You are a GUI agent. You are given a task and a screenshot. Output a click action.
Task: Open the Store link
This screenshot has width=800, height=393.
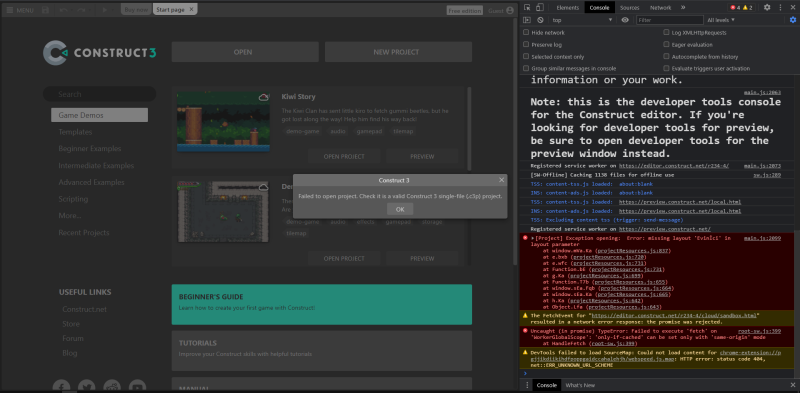71,324
